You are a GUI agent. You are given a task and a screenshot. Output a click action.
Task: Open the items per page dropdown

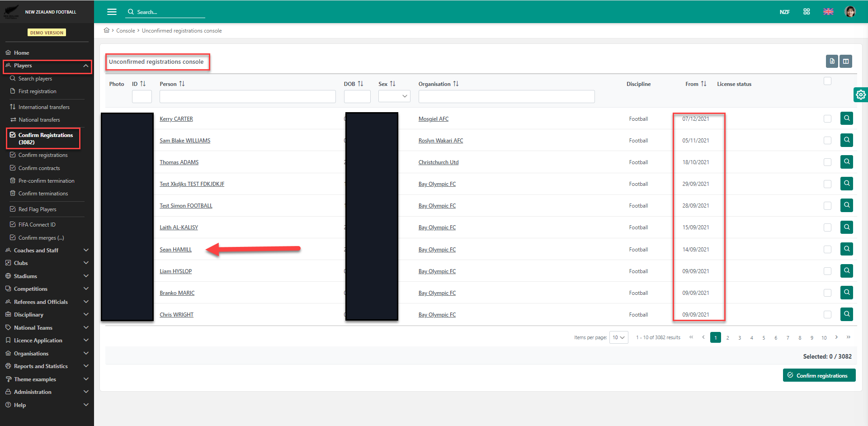click(618, 337)
